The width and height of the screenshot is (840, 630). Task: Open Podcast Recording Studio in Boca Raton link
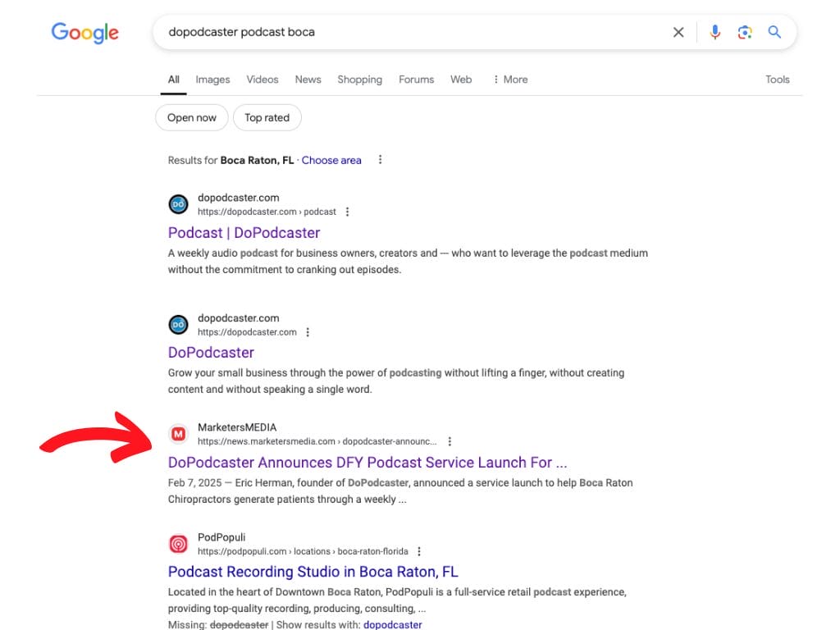pos(313,572)
